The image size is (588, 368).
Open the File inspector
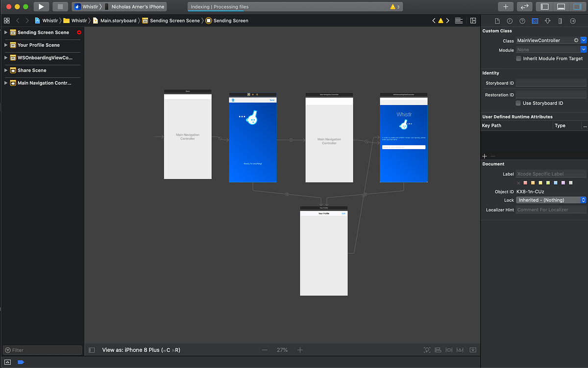[x=496, y=21]
